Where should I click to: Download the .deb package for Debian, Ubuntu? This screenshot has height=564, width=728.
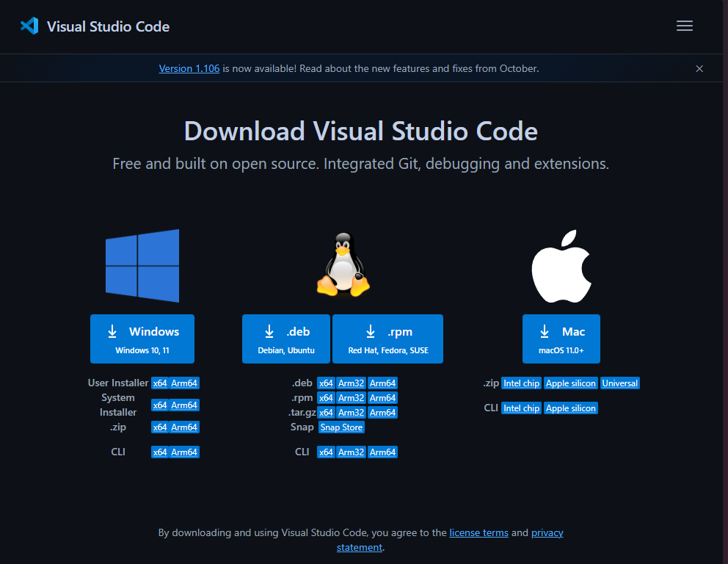(x=286, y=339)
